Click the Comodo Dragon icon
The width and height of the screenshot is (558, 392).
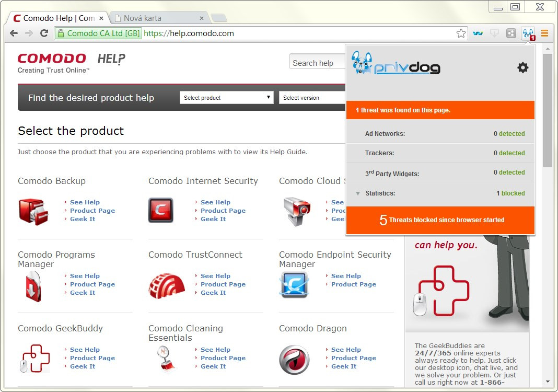pyautogui.click(x=294, y=360)
